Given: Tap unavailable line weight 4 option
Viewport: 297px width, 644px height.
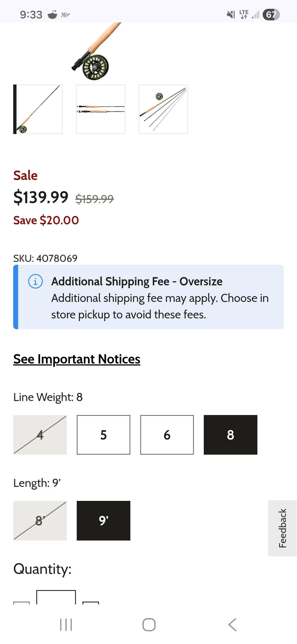Looking at the screenshot, I should click(x=40, y=435).
